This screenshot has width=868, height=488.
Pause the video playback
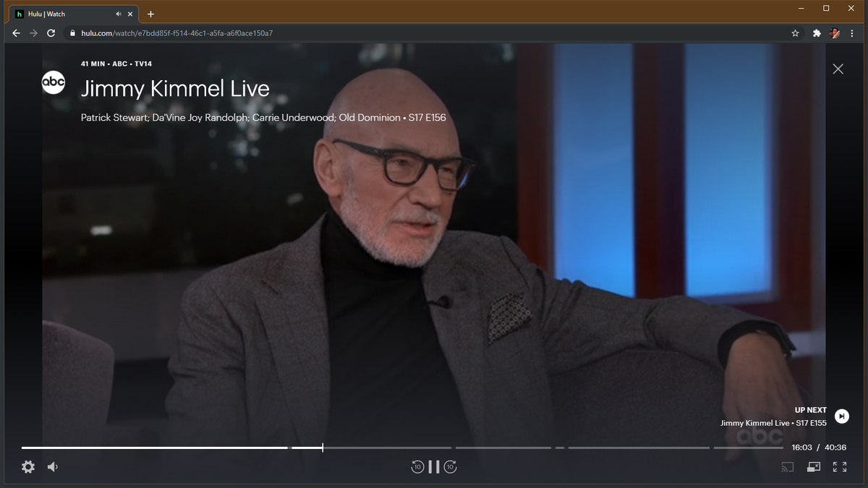[434, 467]
